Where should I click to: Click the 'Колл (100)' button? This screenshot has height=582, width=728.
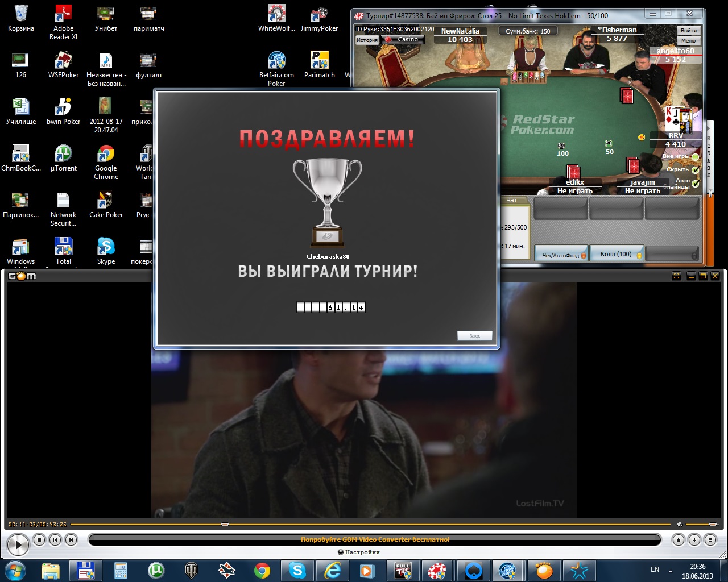tap(617, 254)
